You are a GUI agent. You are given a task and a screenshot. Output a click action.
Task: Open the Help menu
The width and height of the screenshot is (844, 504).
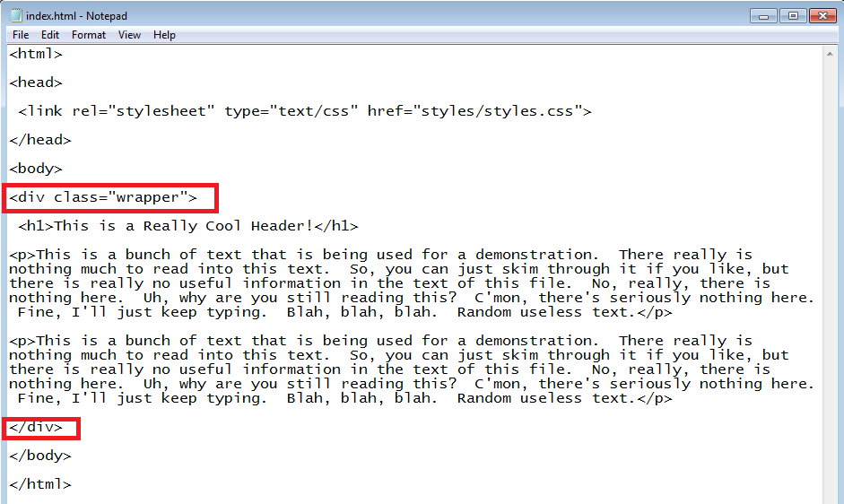tap(164, 35)
